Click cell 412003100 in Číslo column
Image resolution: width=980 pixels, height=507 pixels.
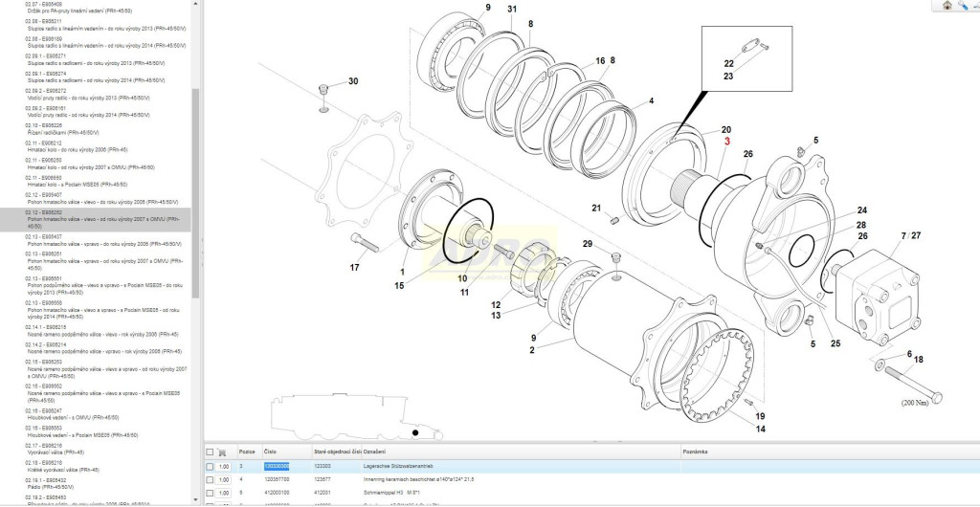(277, 493)
